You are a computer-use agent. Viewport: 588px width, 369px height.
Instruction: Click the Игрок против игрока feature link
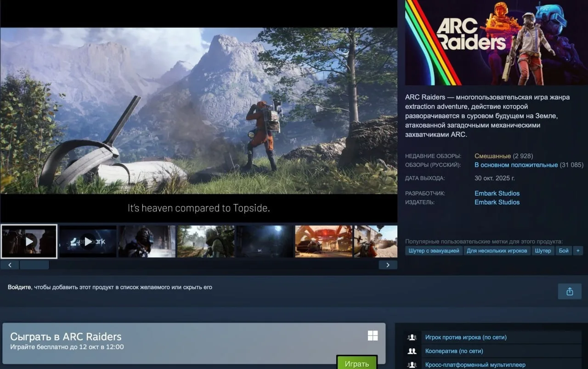coord(466,337)
